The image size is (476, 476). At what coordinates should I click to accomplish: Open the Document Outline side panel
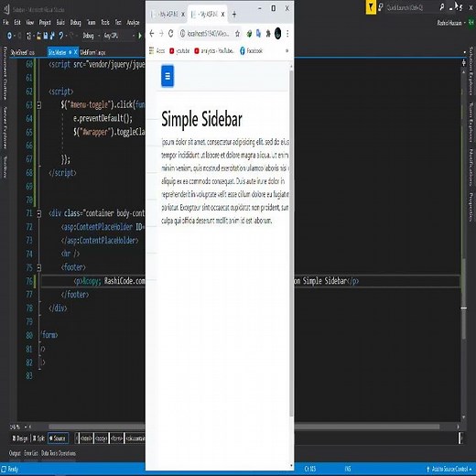[x=5, y=73]
